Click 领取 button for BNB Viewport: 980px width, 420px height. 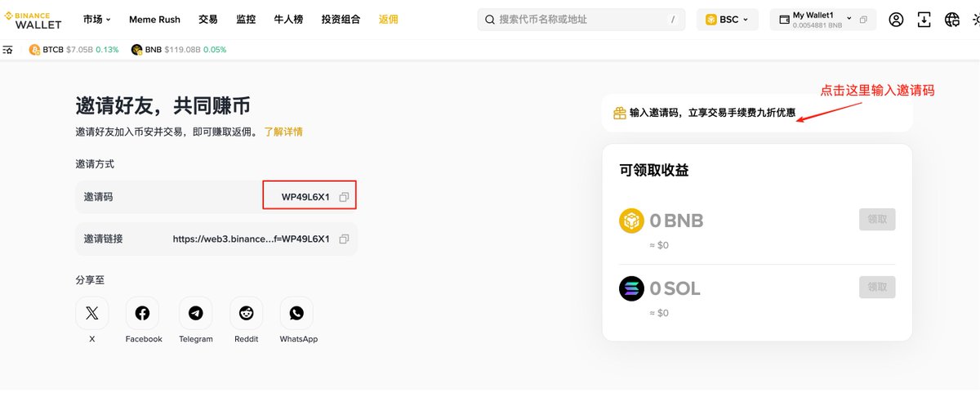pos(877,219)
